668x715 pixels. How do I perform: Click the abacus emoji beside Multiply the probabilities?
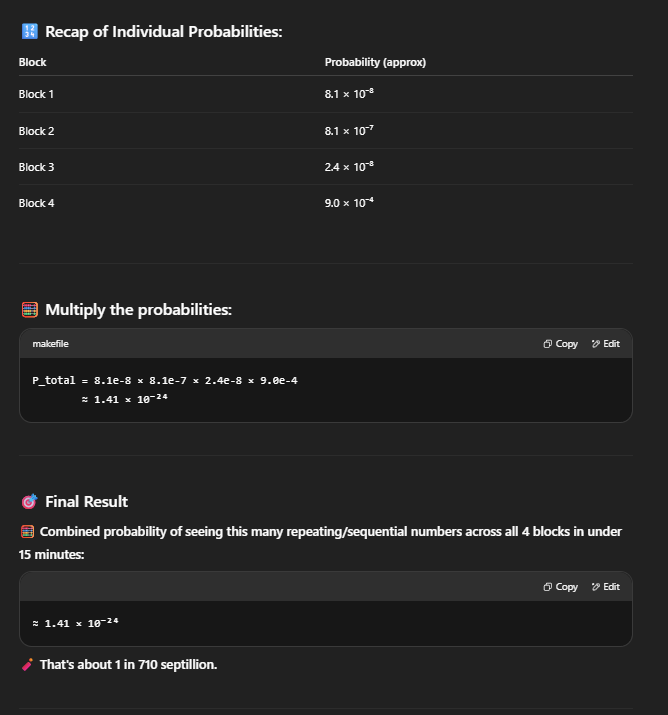[x=29, y=310]
